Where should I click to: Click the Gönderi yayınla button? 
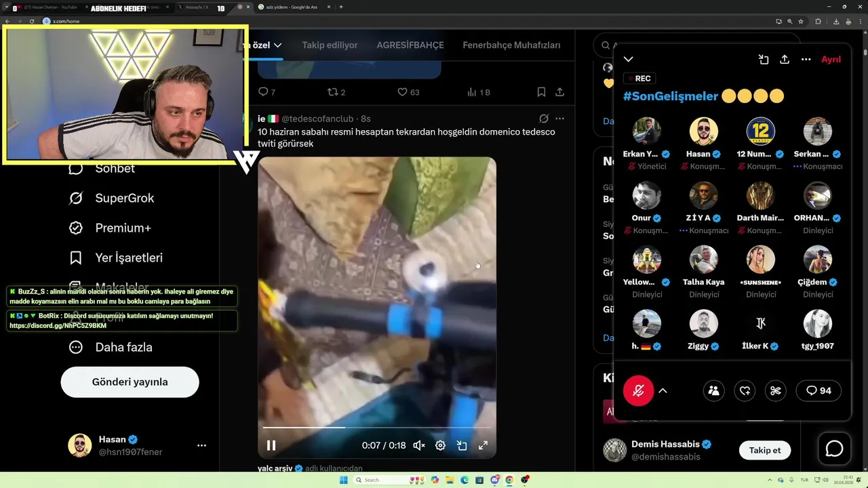(x=130, y=382)
